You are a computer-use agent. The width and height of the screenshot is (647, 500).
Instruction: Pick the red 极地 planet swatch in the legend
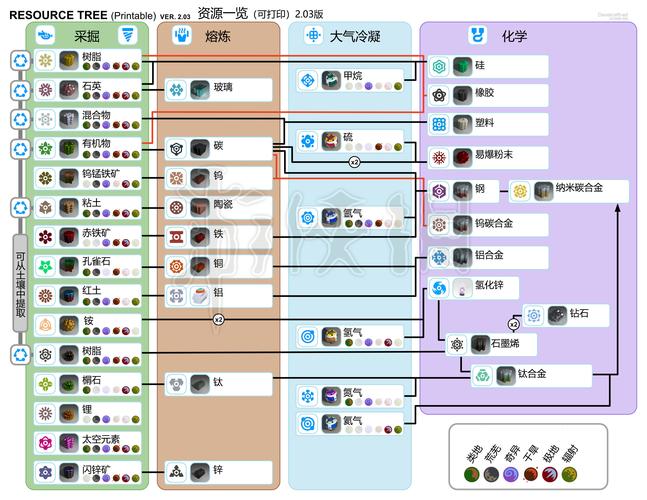tap(550, 474)
